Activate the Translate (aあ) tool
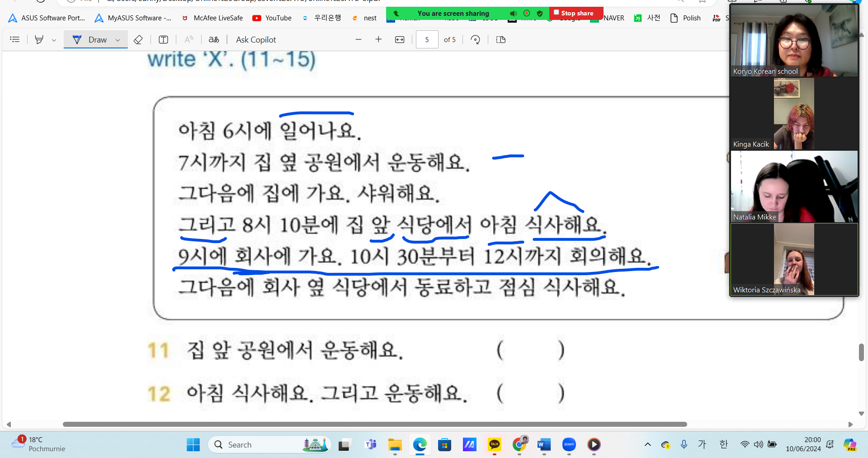Viewport: 868px width, 458px height. tap(214, 39)
